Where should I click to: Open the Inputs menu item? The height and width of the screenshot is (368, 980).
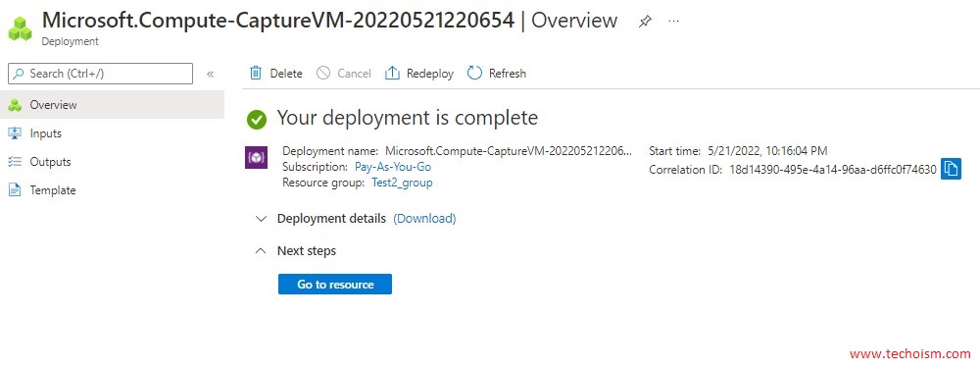[x=112, y=133]
